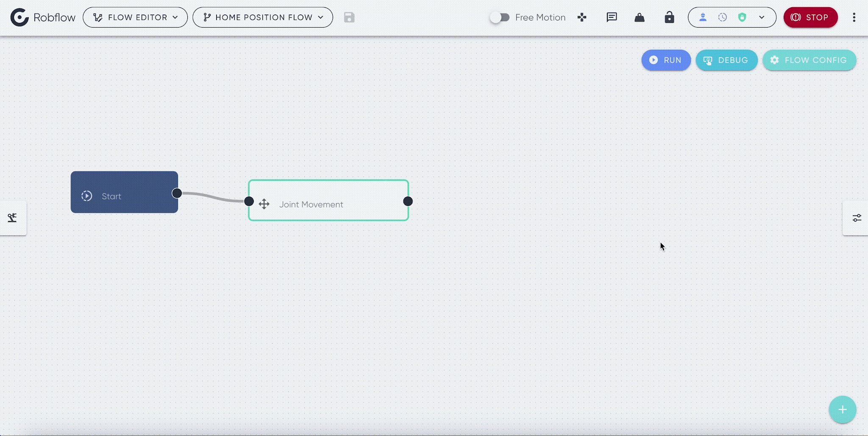
Task: Click the RUN button
Action: click(x=666, y=60)
